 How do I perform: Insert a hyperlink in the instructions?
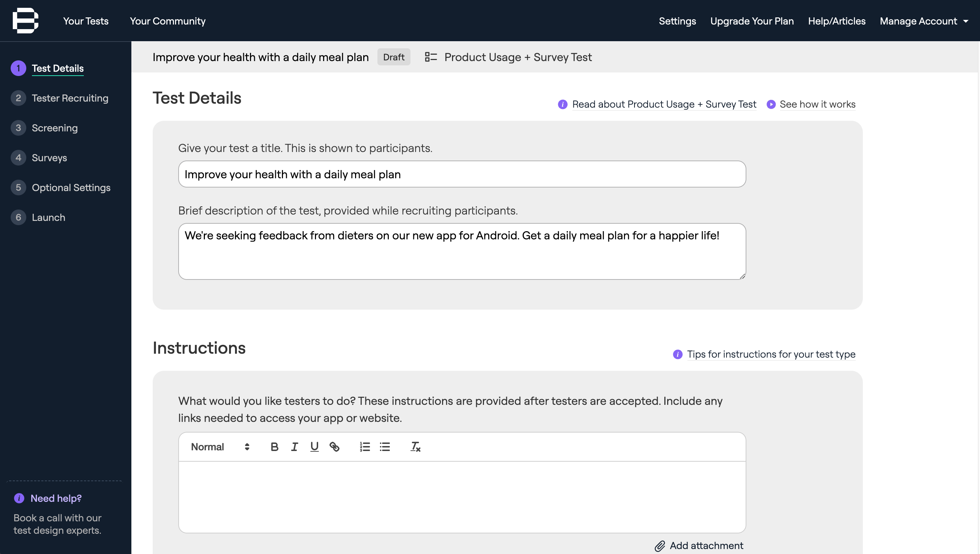(x=335, y=447)
